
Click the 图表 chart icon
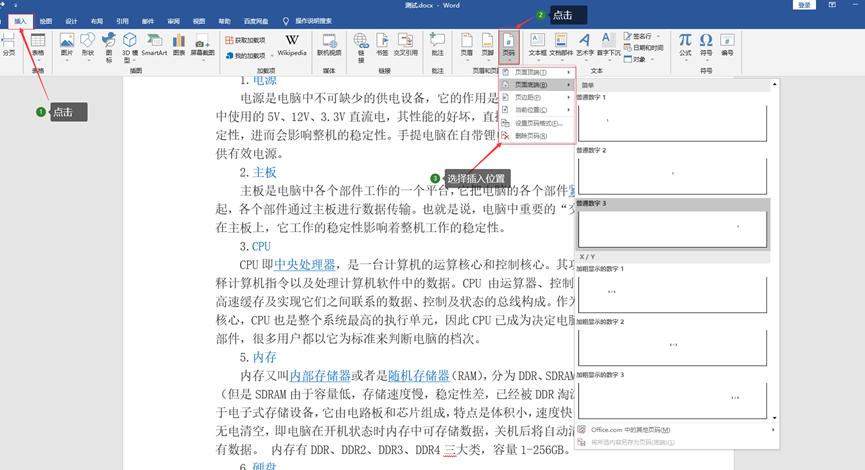[x=179, y=45]
